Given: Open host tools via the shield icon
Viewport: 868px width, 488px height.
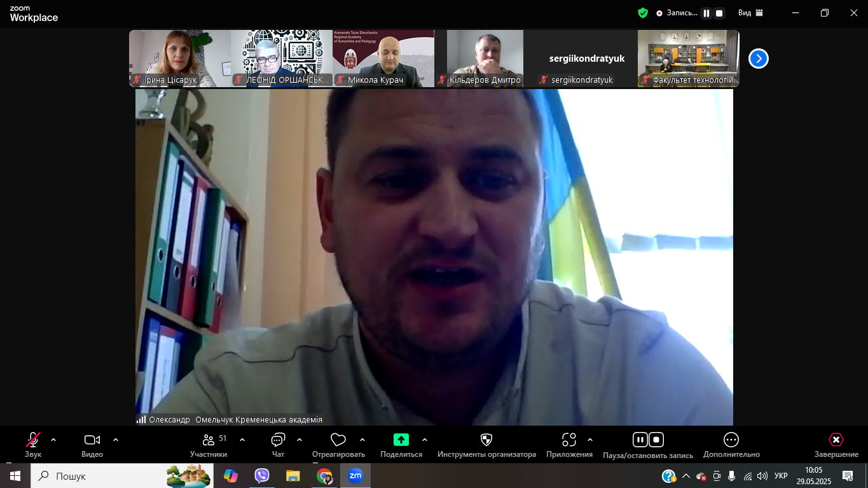Looking at the screenshot, I should tap(486, 440).
